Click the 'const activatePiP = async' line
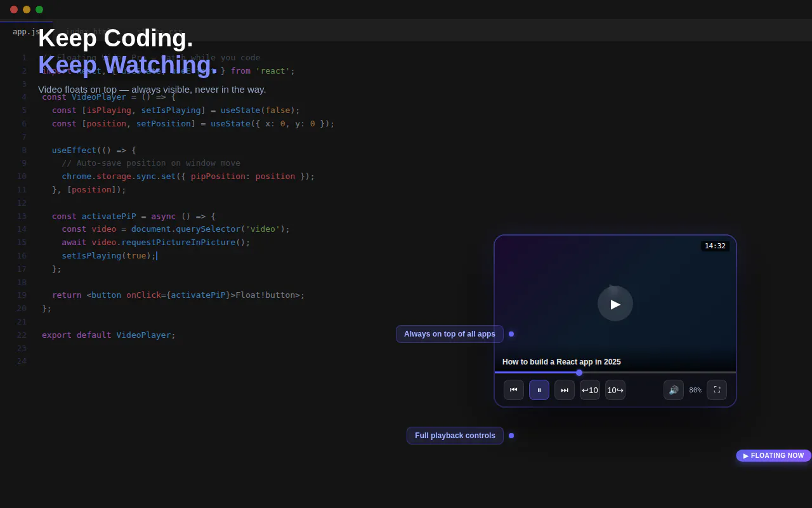Image resolution: width=812 pixels, height=508 pixels. [134, 217]
